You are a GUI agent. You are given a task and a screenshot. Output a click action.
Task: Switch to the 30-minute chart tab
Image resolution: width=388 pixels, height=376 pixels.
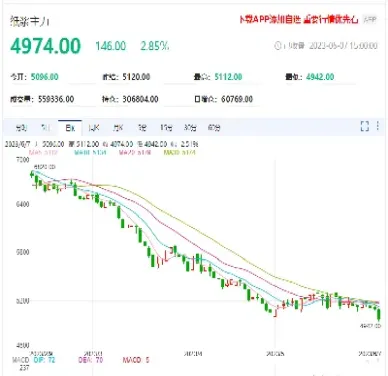190,128
